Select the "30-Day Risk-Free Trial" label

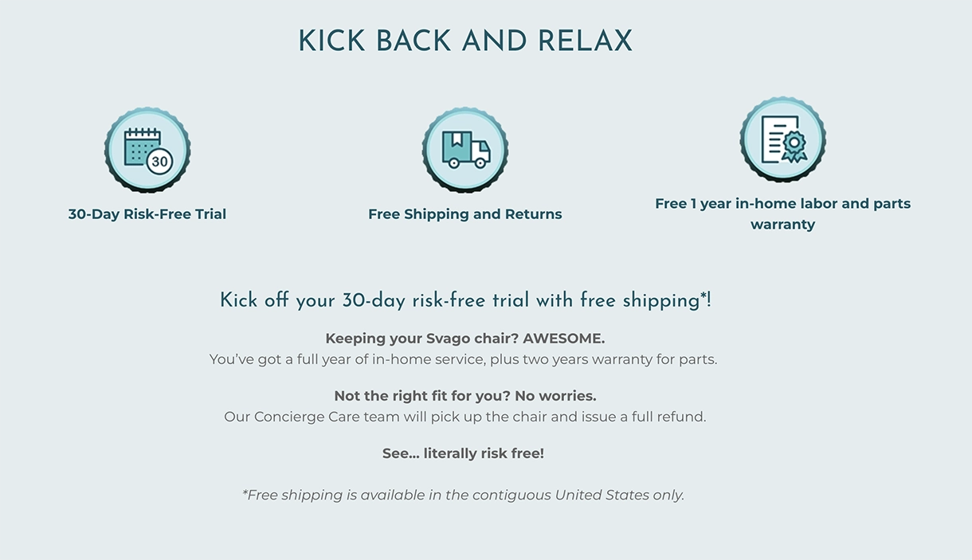147,214
